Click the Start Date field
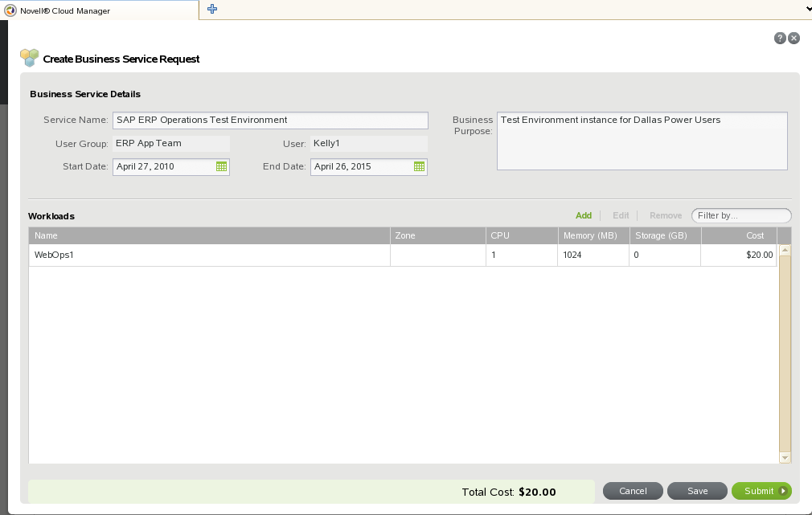 click(x=171, y=166)
